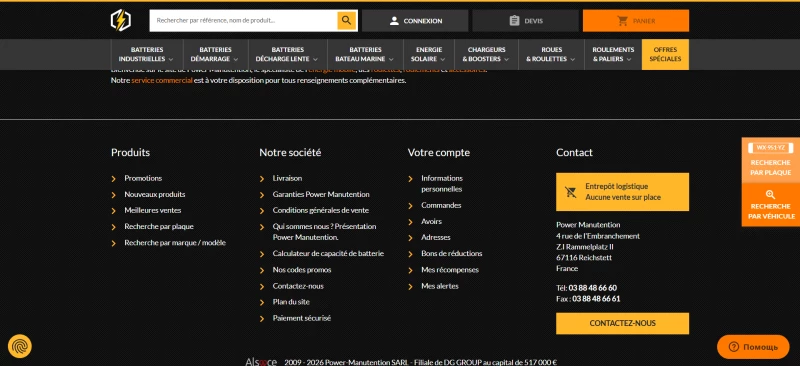Open the PANIER cart button
The width and height of the screenshot is (800, 366).
(636, 21)
